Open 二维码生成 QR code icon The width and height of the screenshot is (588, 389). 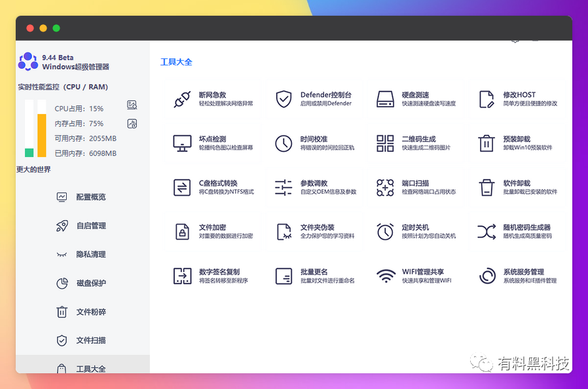pyautogui.click(x=385, y=143)
